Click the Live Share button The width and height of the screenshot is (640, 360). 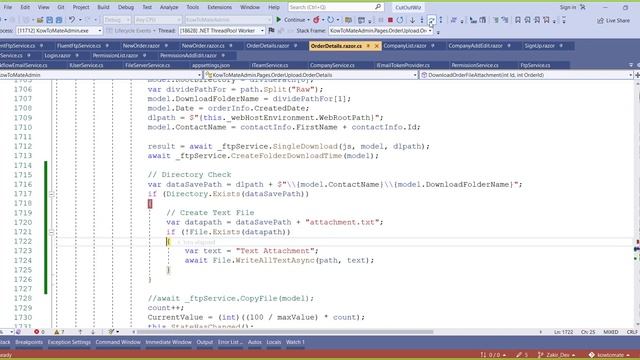tap(613, 20)
